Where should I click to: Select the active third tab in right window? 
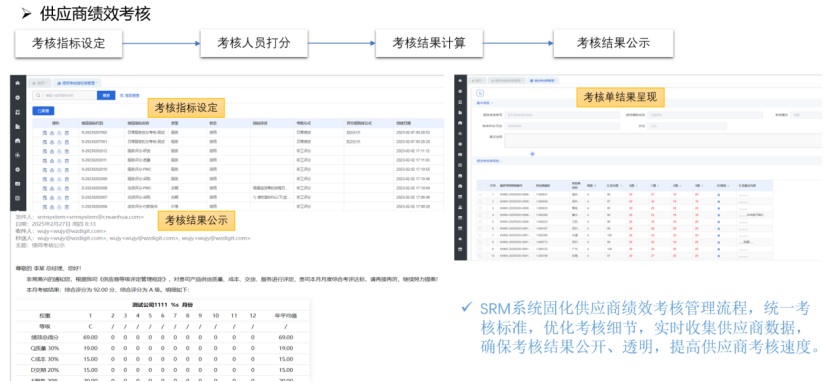(x=543, y=80)
